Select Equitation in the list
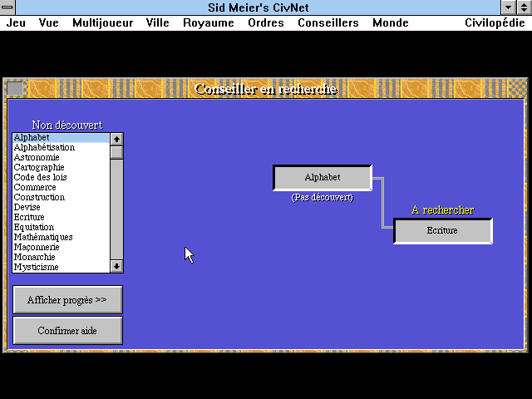Viewport: 532px width, 399px height. coord(61,227)
